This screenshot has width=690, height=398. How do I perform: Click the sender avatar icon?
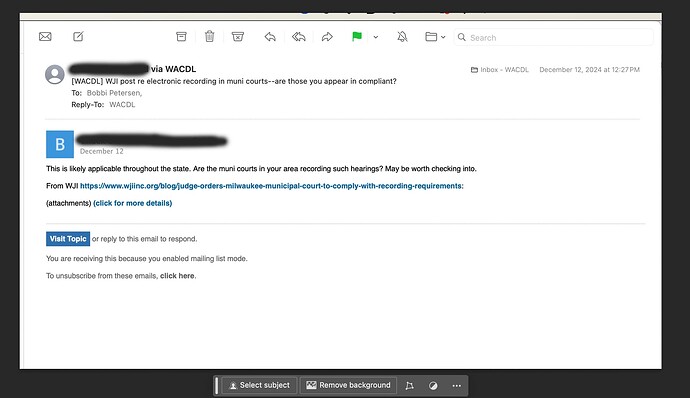[x=55, y=74]
